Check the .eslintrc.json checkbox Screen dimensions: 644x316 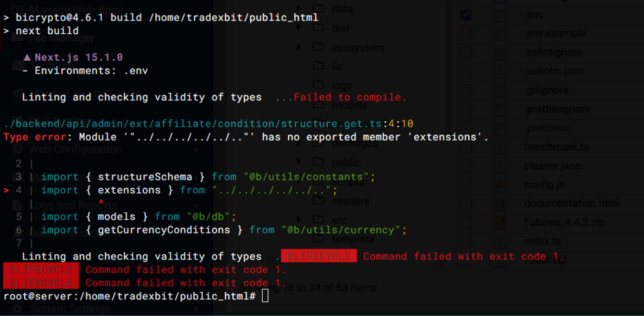(x=466, y=71)
